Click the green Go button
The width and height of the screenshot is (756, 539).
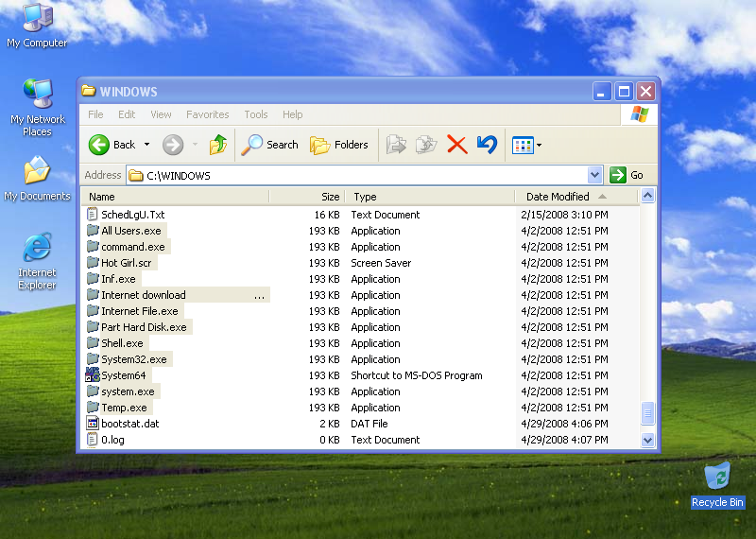click(x=627, y=175)
